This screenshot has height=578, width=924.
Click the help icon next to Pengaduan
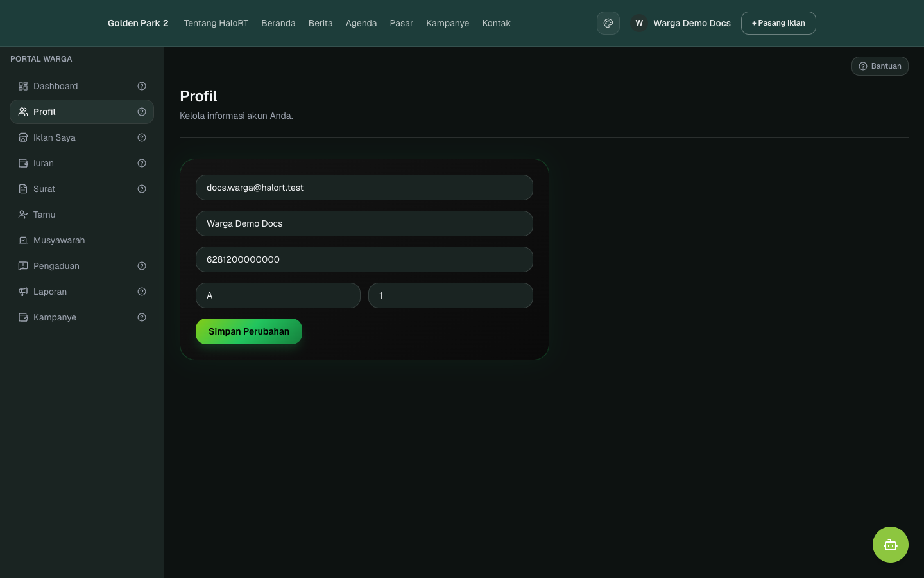(142, 266)
